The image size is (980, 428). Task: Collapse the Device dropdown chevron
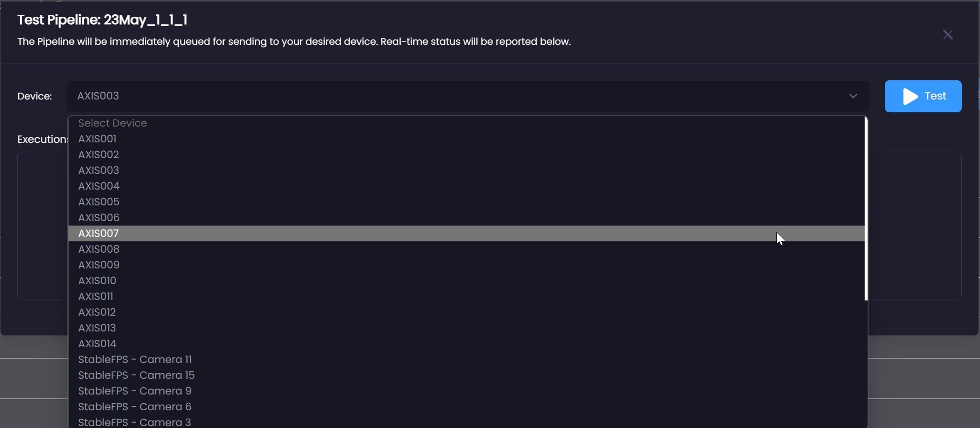click(853, 96)
